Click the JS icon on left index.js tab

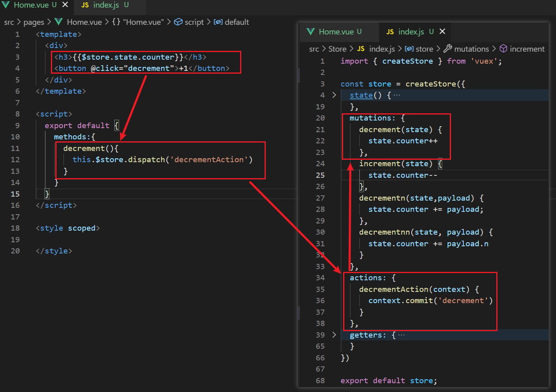85,5
